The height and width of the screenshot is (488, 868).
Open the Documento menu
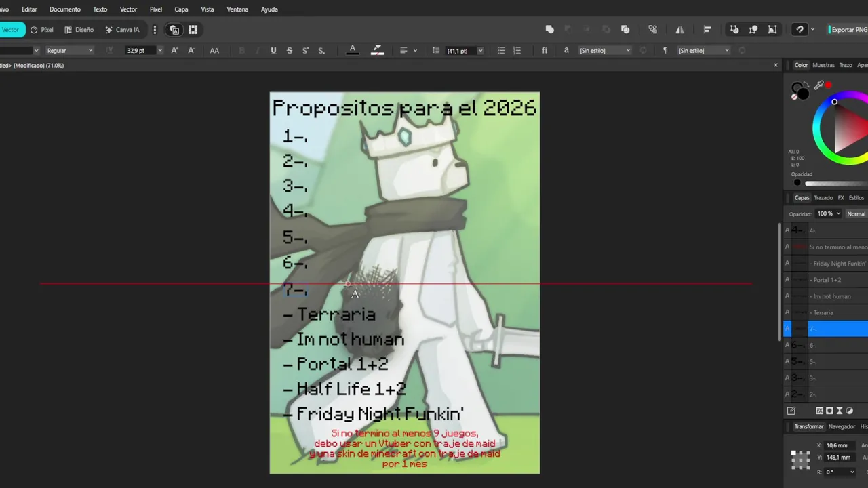(x=65, y=9)
